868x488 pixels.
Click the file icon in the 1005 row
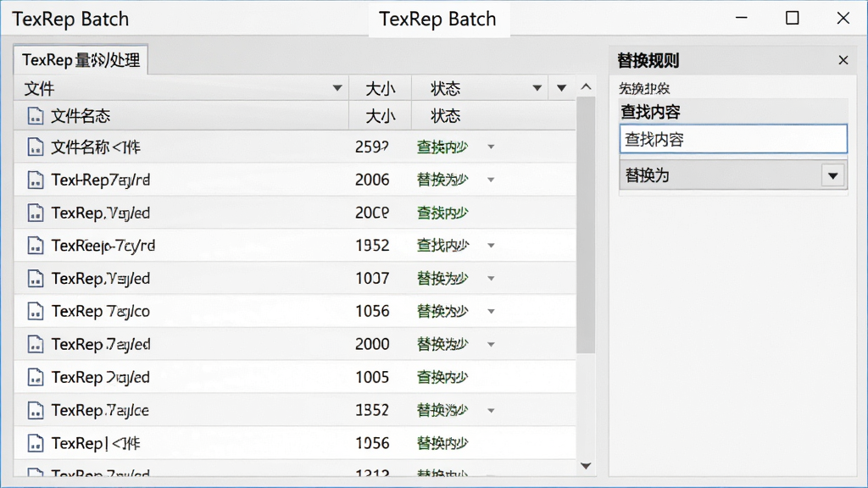(36, 377)
